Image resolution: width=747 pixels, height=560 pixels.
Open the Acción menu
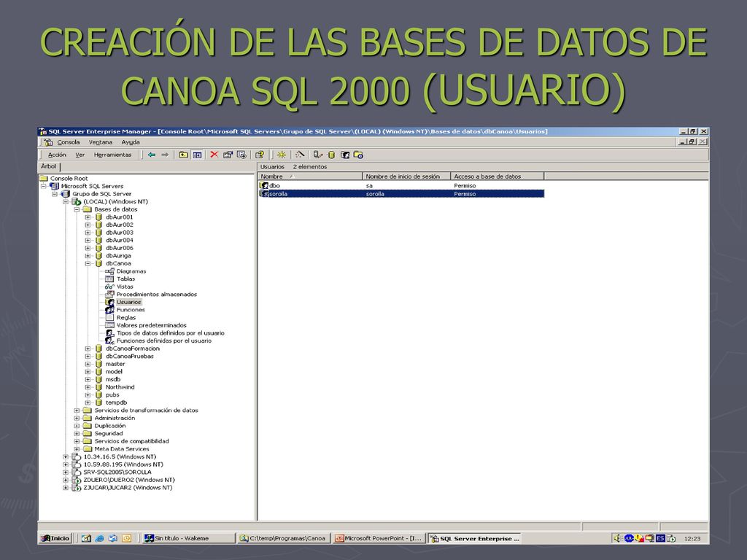click(x=57, y=155)
